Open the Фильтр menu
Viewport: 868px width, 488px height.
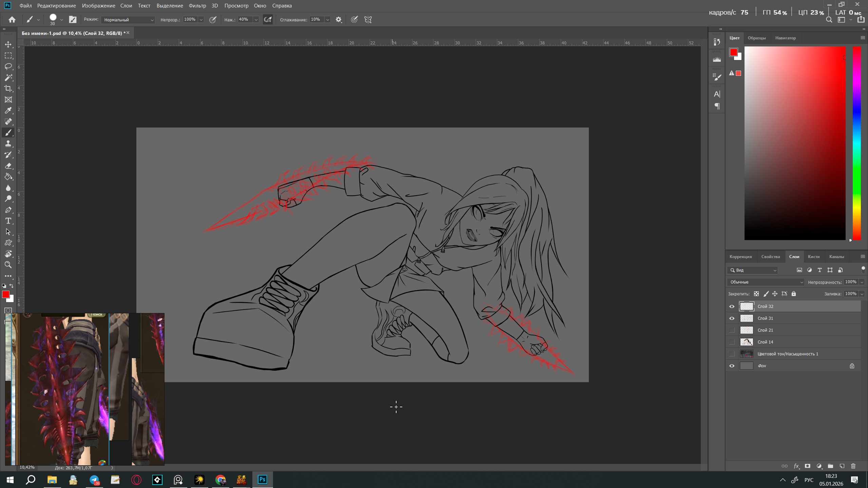point(197,6)
